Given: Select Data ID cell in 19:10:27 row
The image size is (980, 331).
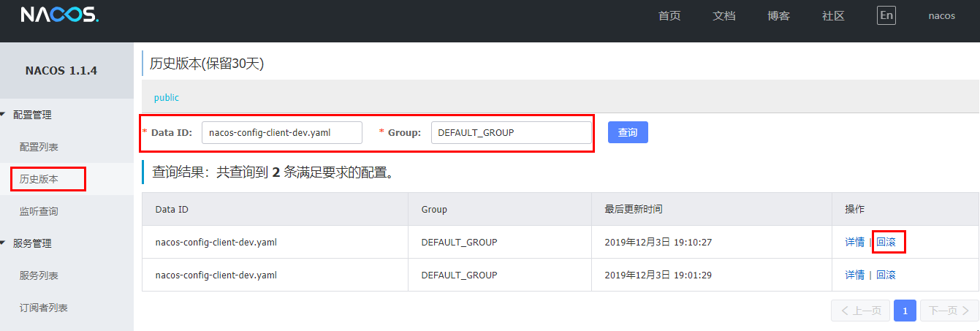Looking at the screenshot, I should point(275,242).
